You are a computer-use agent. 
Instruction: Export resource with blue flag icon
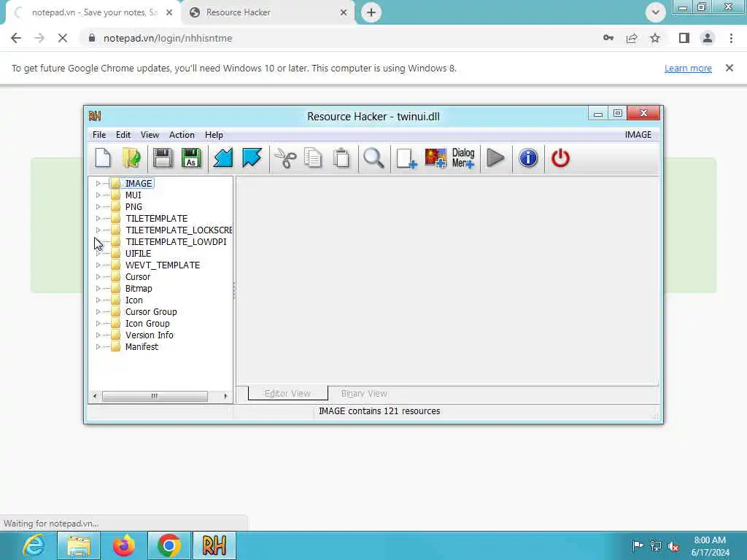pyautogui.click(x=252, y=158)
